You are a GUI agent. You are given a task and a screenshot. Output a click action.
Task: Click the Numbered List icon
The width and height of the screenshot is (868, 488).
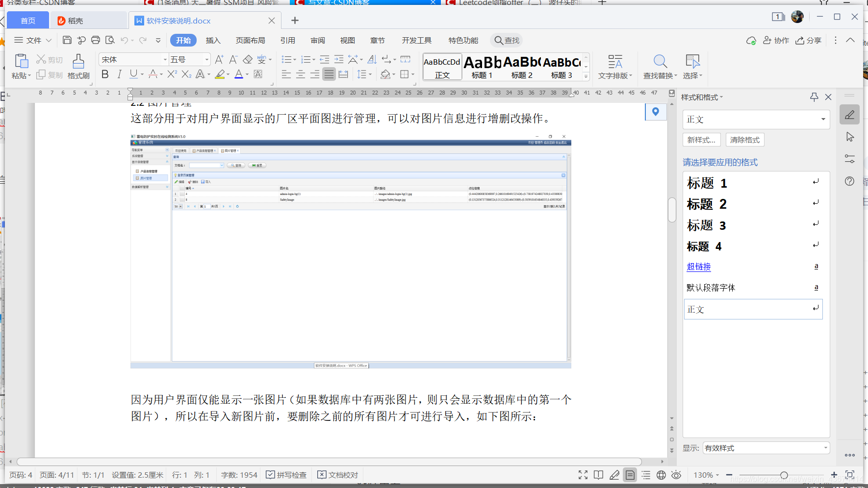pos(306,59)
